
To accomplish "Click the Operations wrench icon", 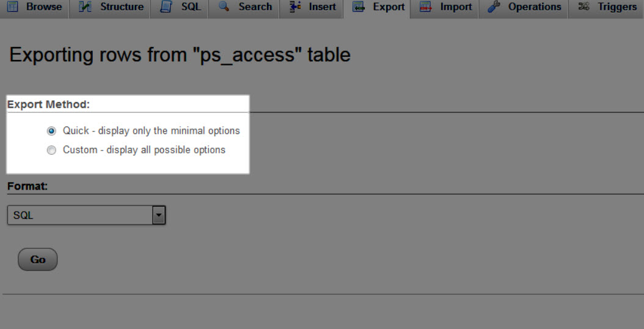I will click(x=493, y=7).
